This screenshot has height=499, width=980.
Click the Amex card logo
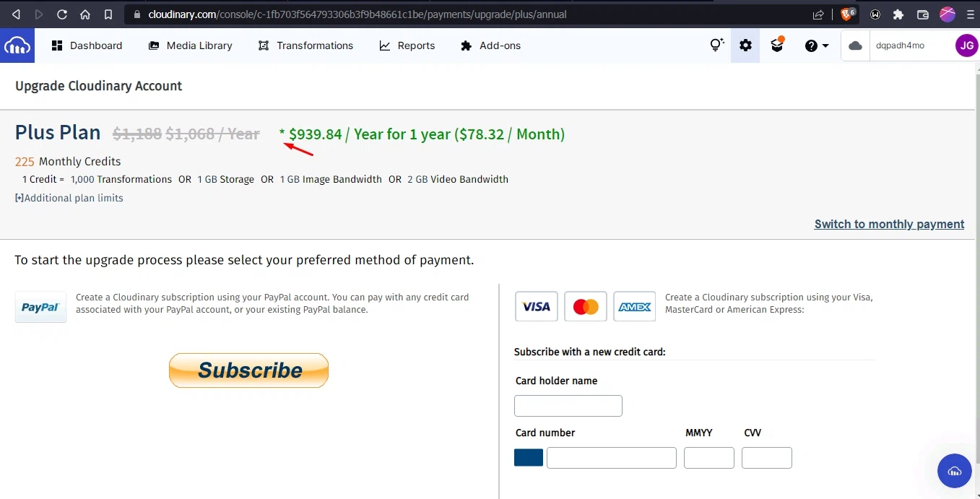[634, 306]
